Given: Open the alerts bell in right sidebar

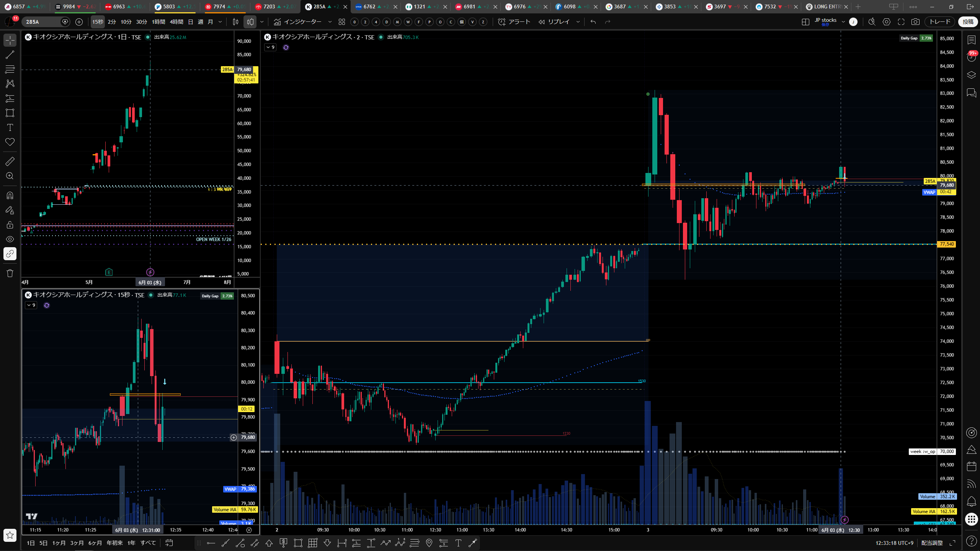Looking at the screenshot, I should (x=972, y=501).
